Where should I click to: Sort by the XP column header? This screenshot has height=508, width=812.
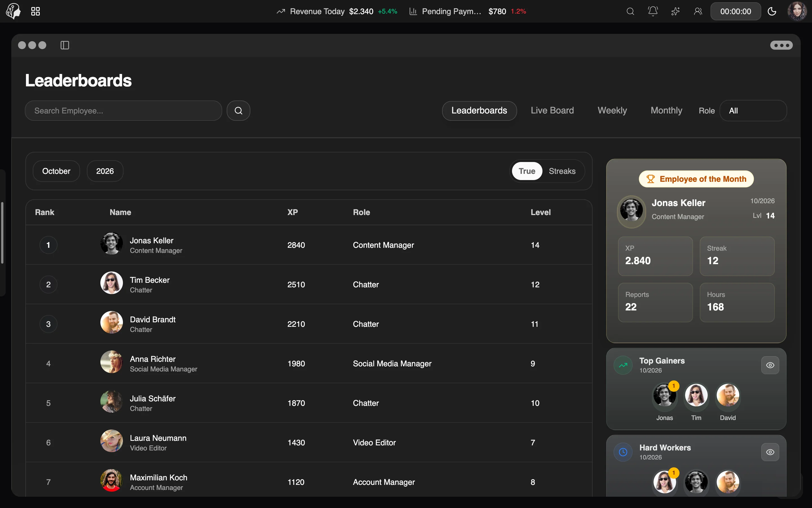[x=293, y=212]
